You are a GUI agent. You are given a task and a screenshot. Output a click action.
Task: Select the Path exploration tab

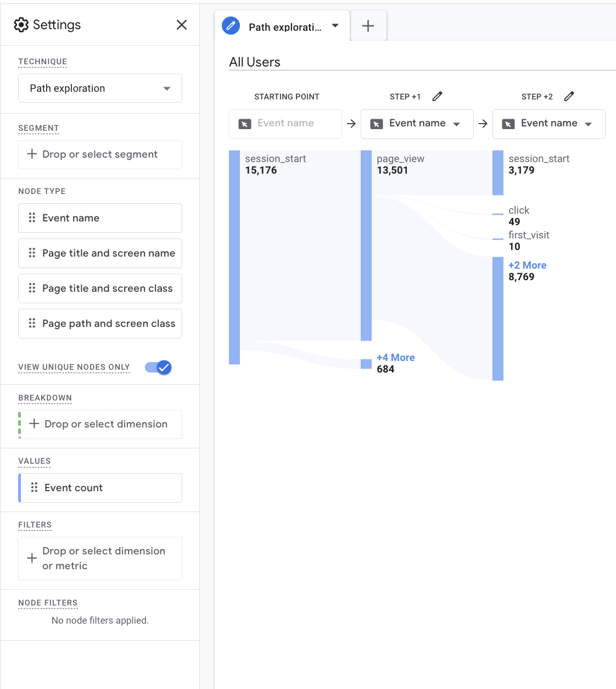(284, 27)
